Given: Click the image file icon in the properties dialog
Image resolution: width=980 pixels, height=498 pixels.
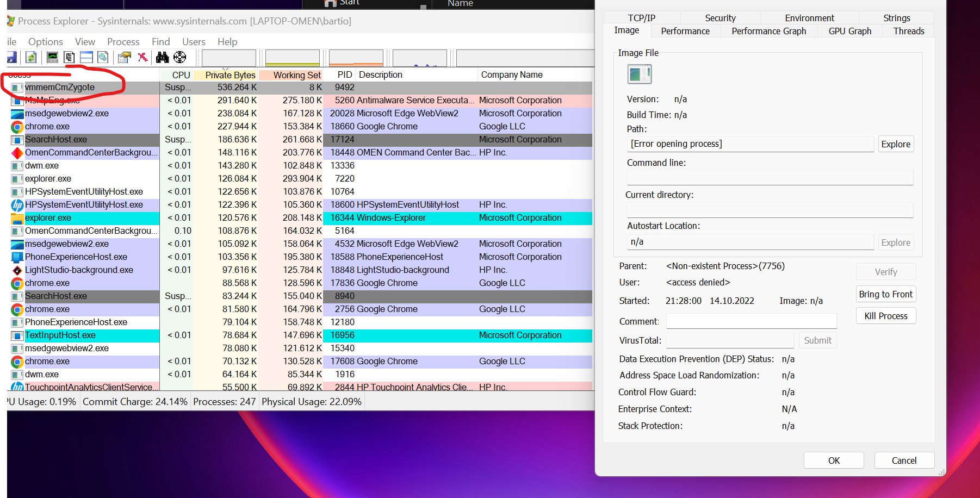Looking at the screenshot, I should pyautogui.click(x=639, y=74).
